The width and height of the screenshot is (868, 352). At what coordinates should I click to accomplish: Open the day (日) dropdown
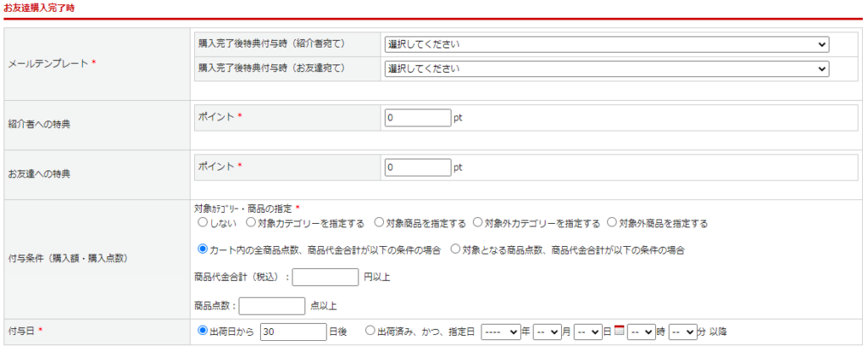(587, 332)
